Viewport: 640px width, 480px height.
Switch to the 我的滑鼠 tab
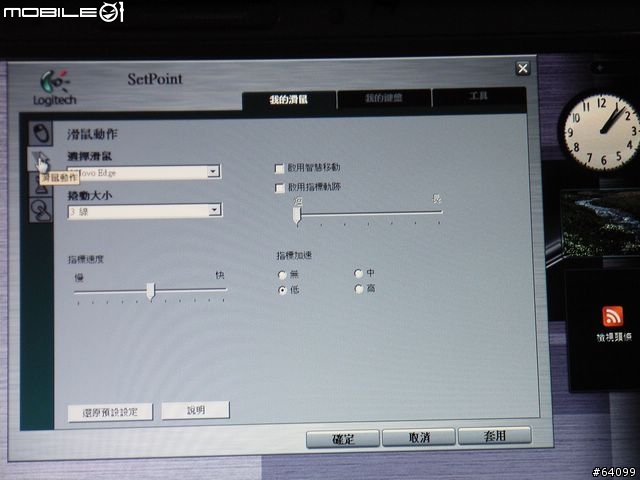(289, 100)
